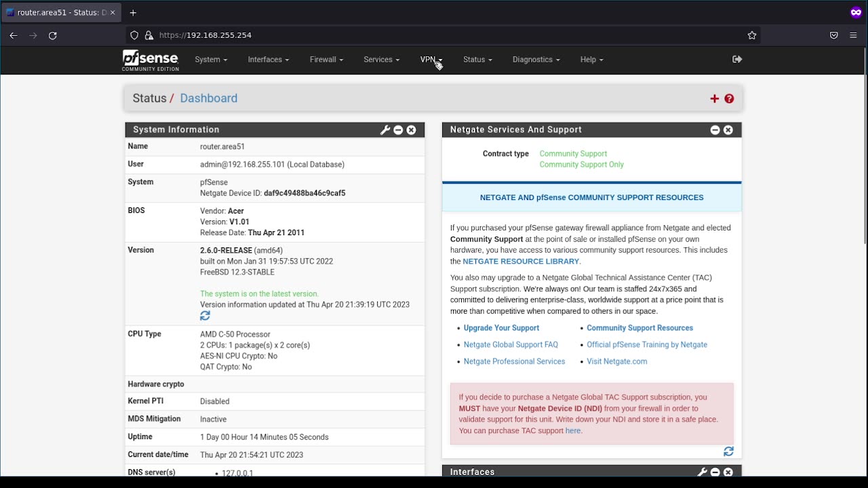Refresh Netgate support widget icon
This screenshot has height=488, width=868.
[x=728, y=451]
